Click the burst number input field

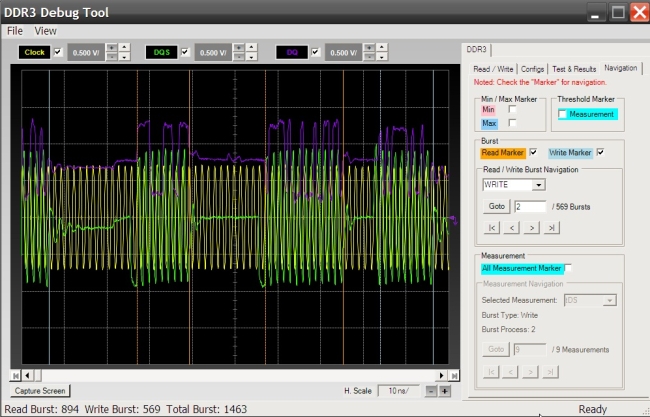(530, 206)
